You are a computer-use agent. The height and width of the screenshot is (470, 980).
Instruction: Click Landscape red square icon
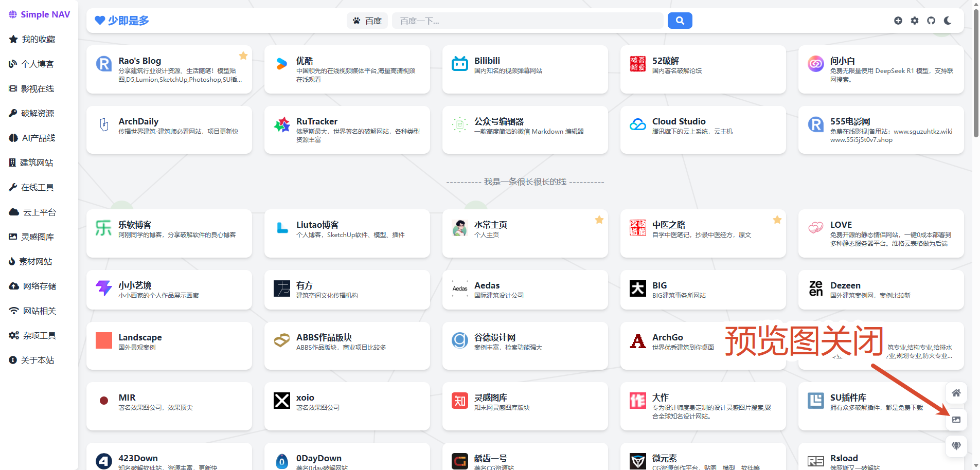(x=104, y=340)
